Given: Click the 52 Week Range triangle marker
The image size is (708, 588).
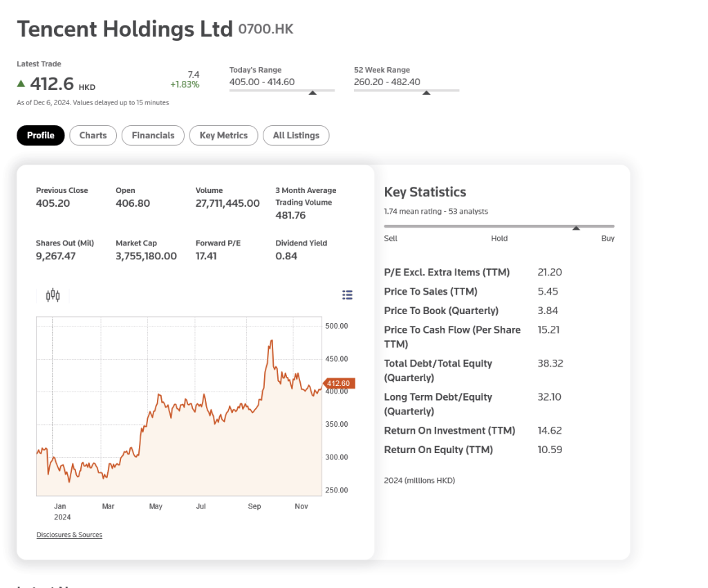Looking at the screenshot, I should tap(427, 92).
